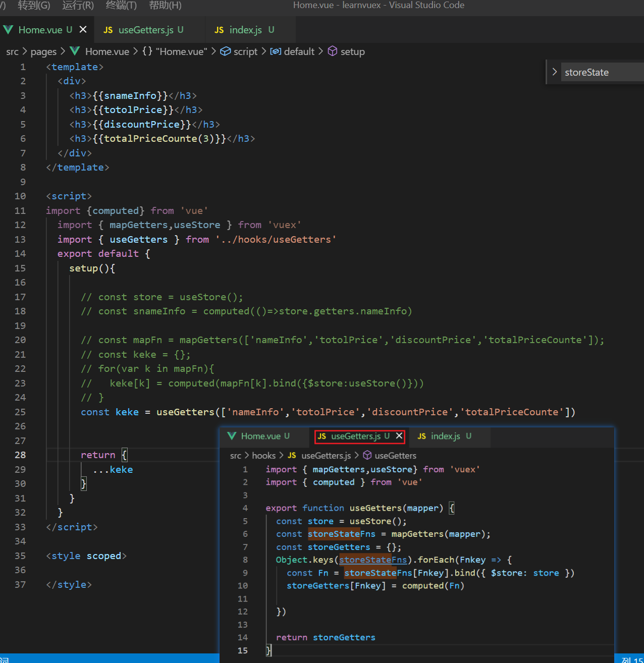This screenshot has width=644, height=663.
Task: Switch to index.js tab in main editor
Action: [x=251, y=30]
